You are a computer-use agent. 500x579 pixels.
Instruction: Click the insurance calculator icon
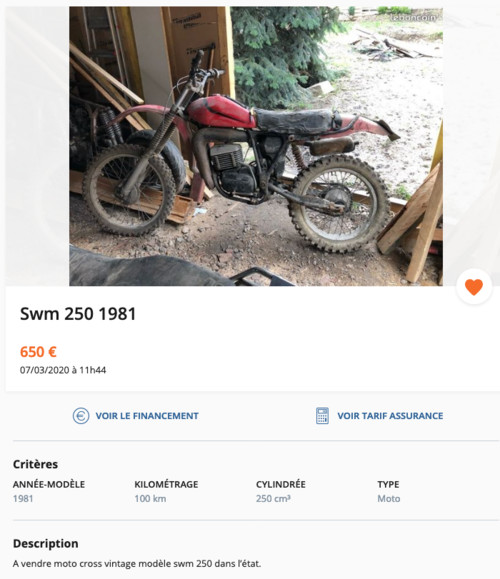pyautogui.click(x=322, y=416)
